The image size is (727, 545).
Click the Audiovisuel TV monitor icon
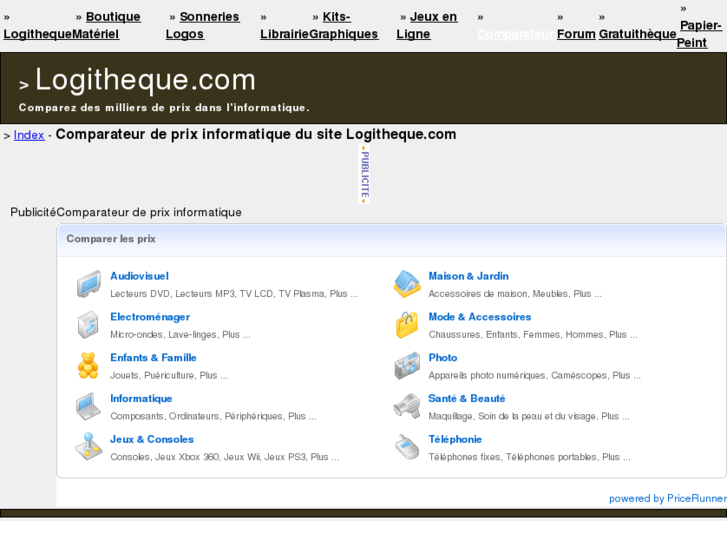point(89,284)
